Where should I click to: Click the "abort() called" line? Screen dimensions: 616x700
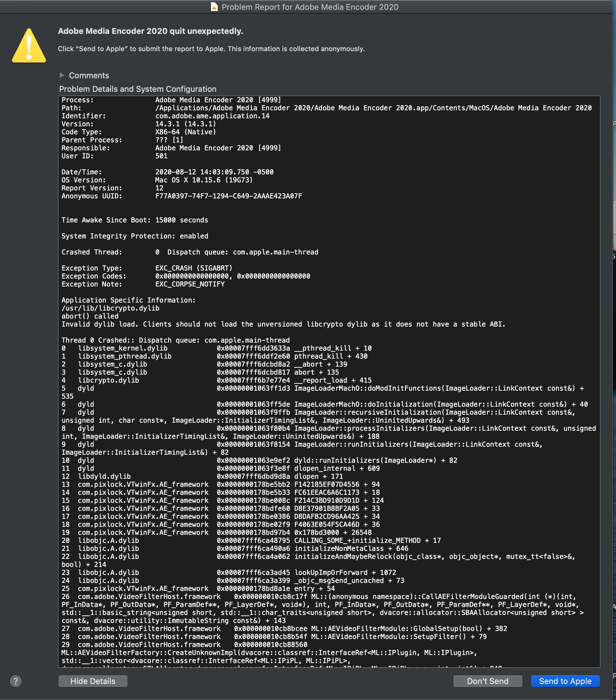pos(90,316)
